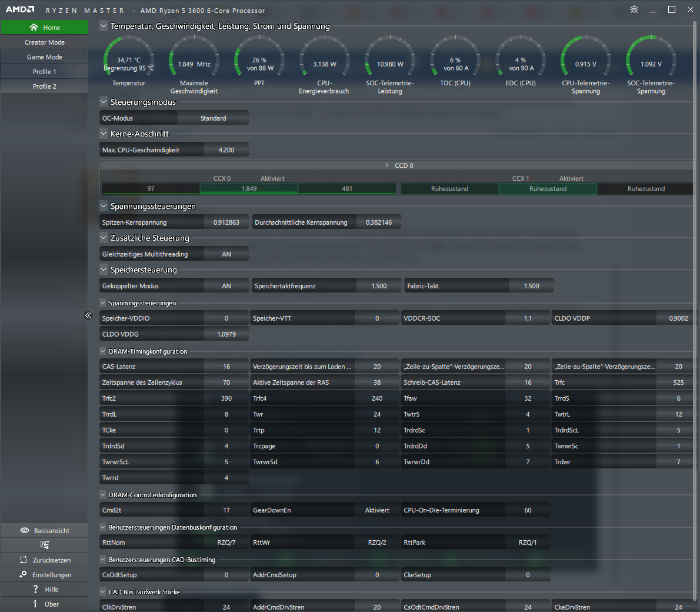Click CAS-Latenz value 16
The image size is (700, 612).
coord(226,366)
